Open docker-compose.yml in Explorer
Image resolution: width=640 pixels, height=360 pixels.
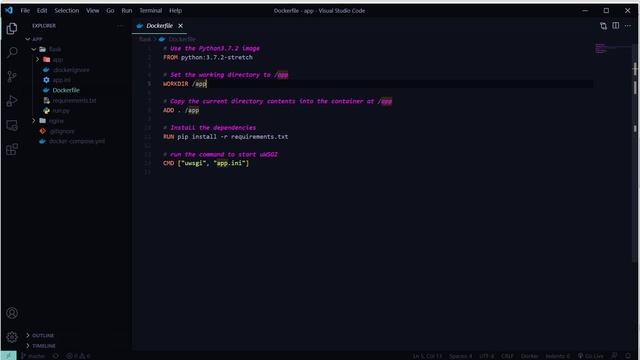77,141
